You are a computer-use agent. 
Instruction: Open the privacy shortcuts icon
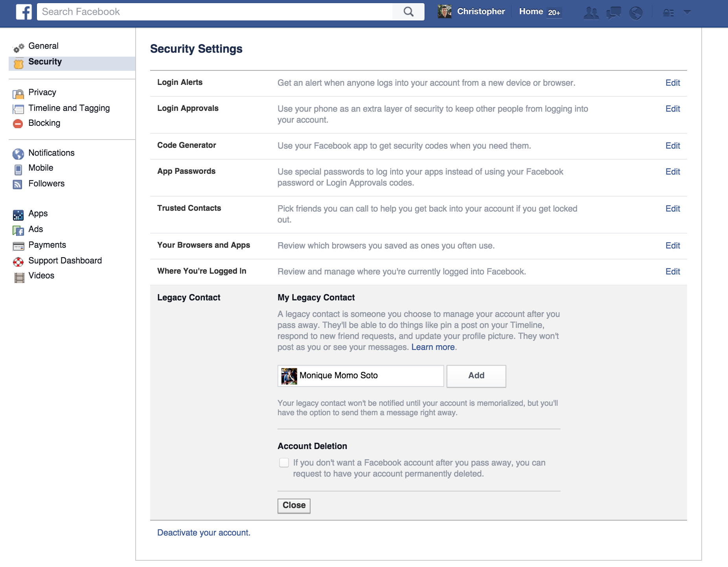[x=669, y=13]
